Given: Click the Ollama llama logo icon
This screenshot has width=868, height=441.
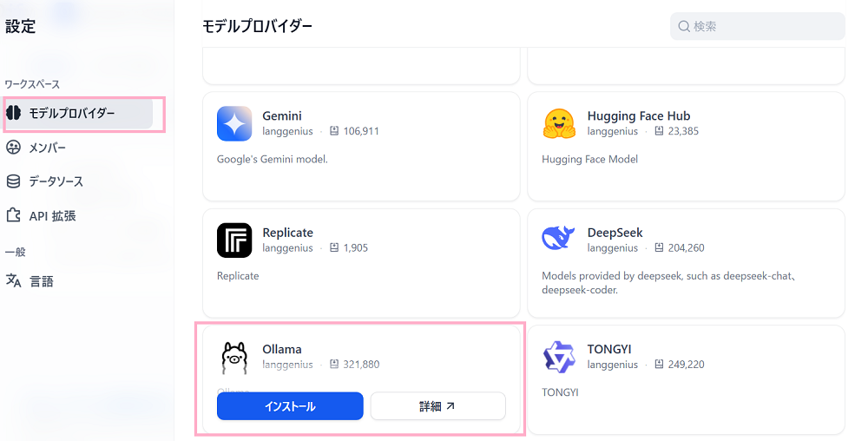Looking at the screenshot, I should 234,357.
